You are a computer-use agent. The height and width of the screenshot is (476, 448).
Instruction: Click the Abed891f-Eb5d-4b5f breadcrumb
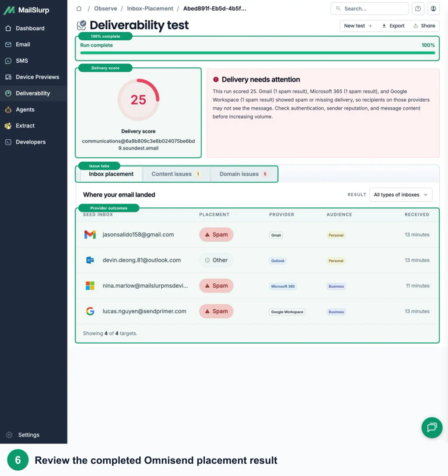coord(215,8)
